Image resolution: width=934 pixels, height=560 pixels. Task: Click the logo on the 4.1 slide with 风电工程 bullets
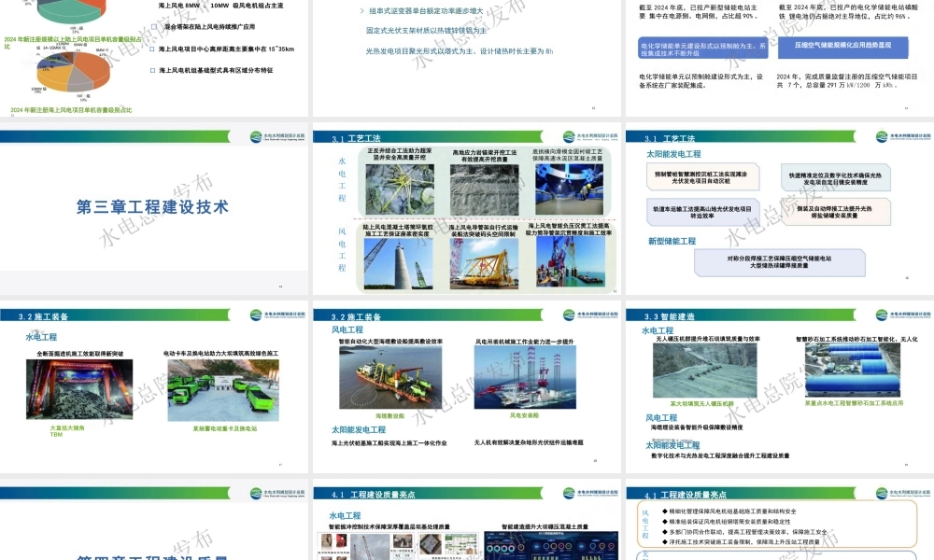[902, 493]
